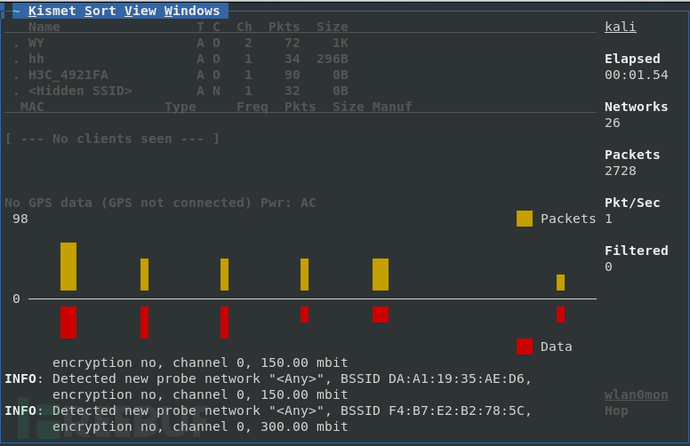The height and width of the screenshot is (446, 690).
Task: Click the No clients seen message
Action: pos(112,139)
